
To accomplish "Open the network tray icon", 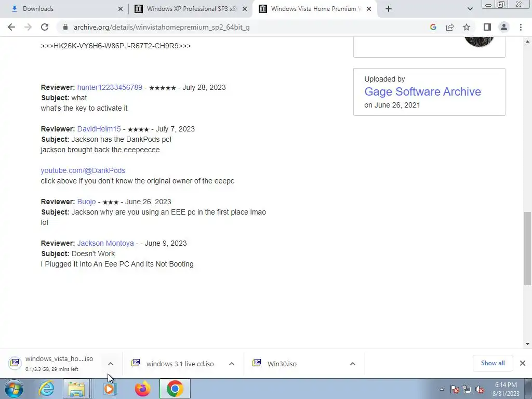I will (x=467, y=390).
